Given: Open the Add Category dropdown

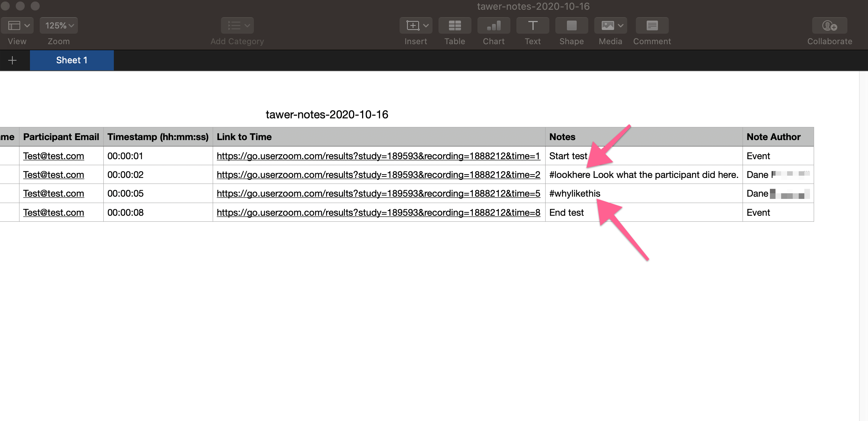Looking at the screenshot, I should click(237, 25).
